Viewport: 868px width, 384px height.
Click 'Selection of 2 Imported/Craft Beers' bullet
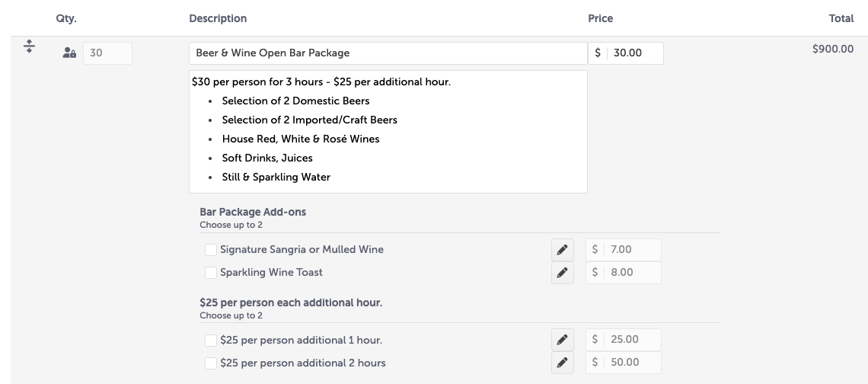[x=309, y=120]
